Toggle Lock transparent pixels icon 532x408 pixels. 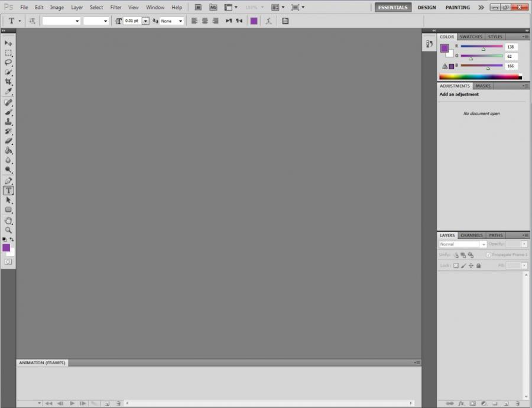point(456,265)
